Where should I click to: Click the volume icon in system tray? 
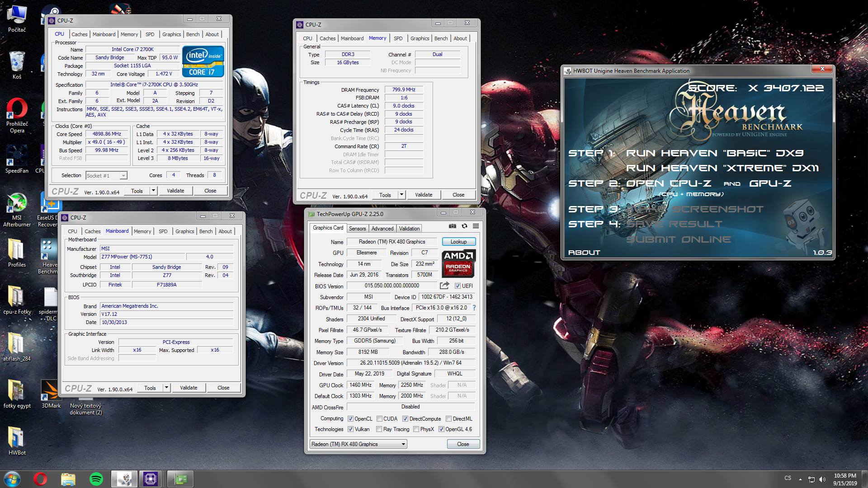click(x=822, y=479)
